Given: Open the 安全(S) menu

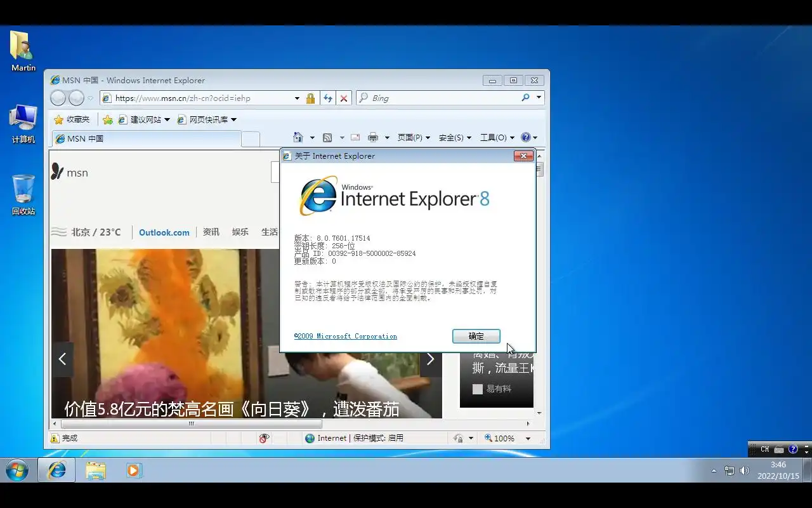Looking at the screenshot, I should click(x=455, y=137).
